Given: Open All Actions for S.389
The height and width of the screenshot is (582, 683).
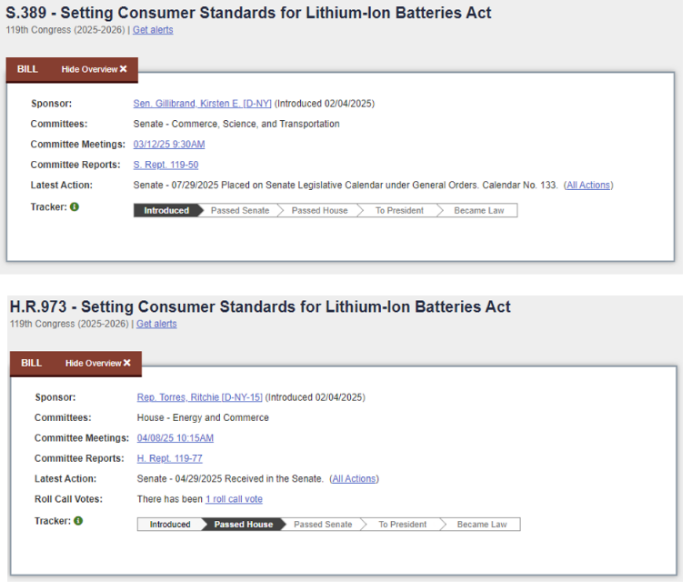Looking at the screenshot, I should (x=588, y=185).
